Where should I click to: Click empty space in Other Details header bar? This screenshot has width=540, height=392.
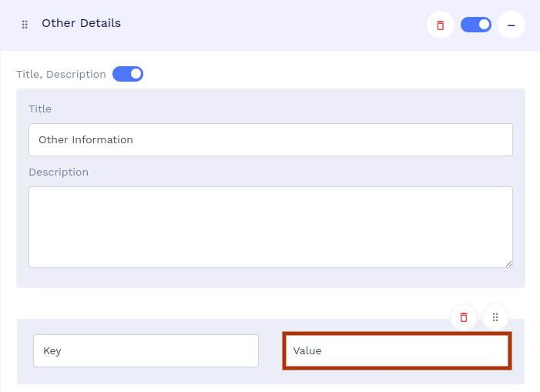pos(270,25)
